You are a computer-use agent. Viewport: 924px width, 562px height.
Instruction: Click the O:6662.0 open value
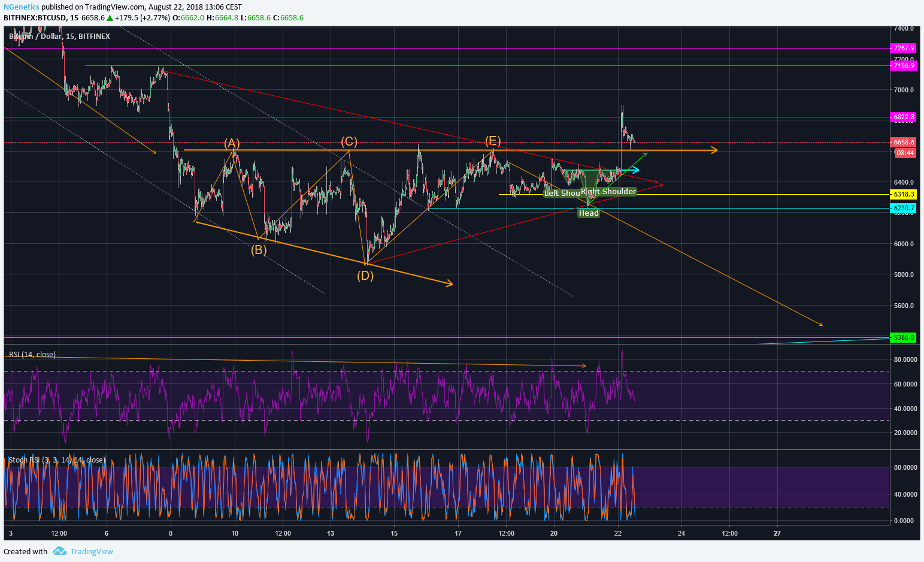point(188,18)
